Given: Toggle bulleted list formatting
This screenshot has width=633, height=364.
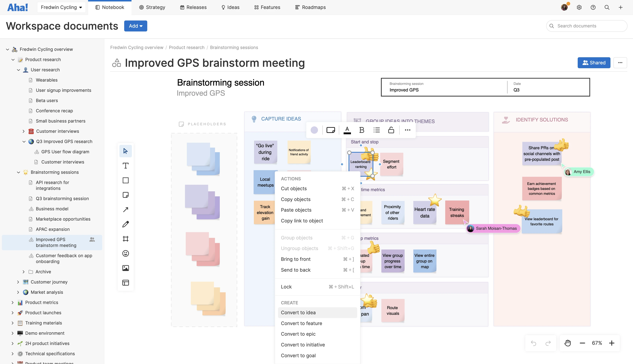Looking at the screenshot, I should [x=376, y=130].
